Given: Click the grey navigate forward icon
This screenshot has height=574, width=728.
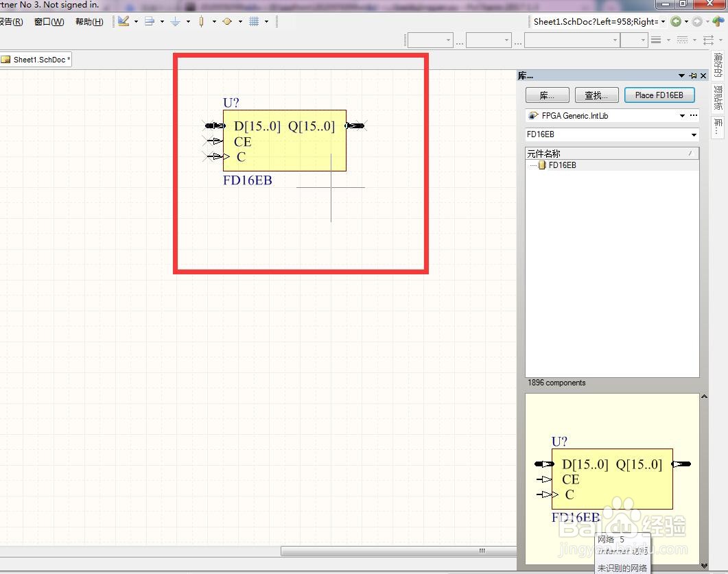Looking at the screenshot, I should click(697, 21).
